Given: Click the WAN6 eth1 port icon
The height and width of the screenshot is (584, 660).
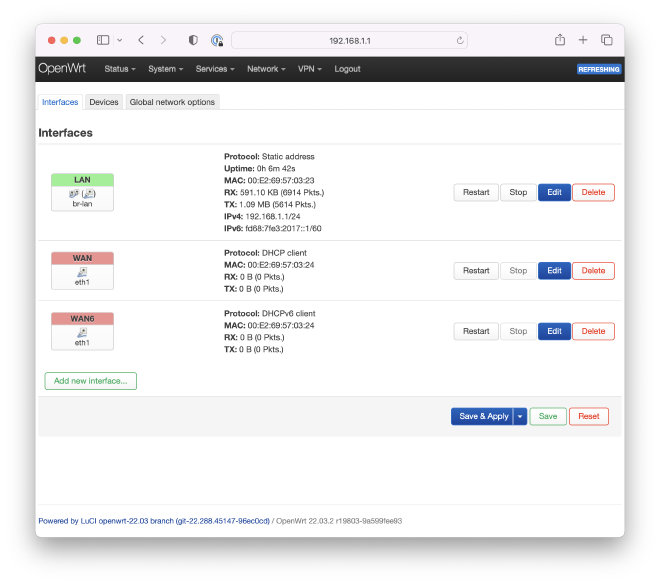Looking at the screenshot, I should (82, 333).
